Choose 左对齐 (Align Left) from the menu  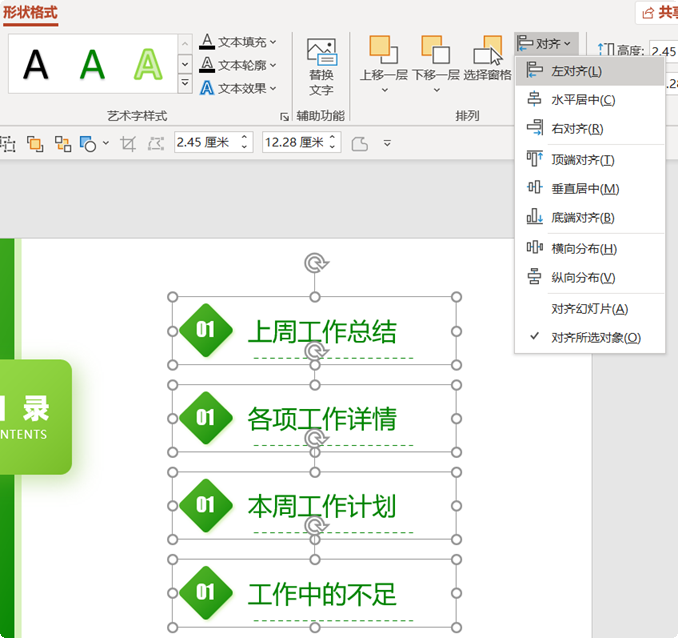point(590,71)
